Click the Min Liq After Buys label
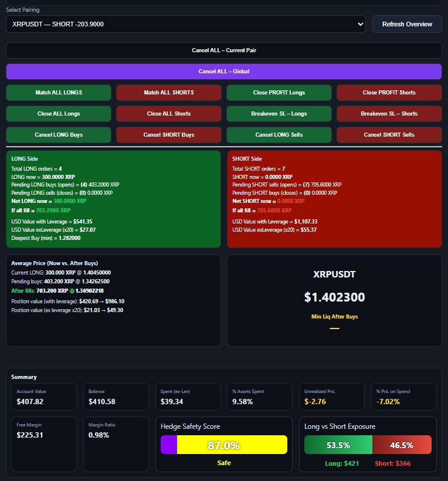The height and width of the screenshot is (481, 448). (x=334, y=317)
